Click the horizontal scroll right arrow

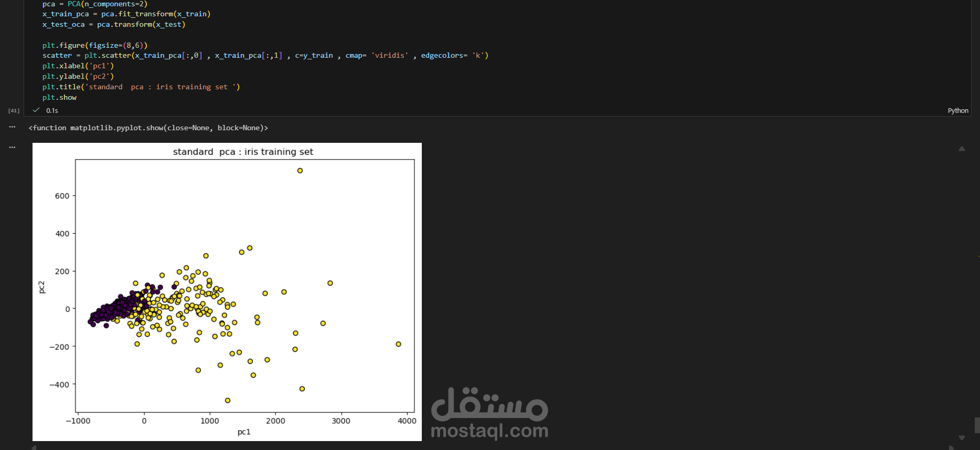click(951, 447)
